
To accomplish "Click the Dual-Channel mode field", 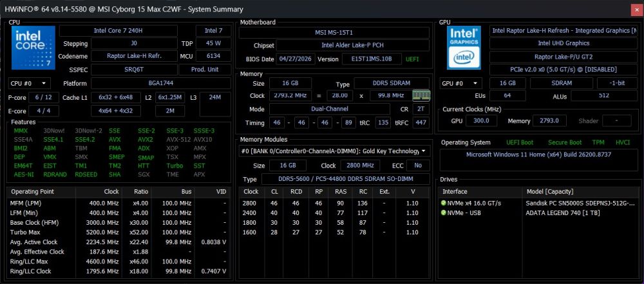I will (329, 109).
